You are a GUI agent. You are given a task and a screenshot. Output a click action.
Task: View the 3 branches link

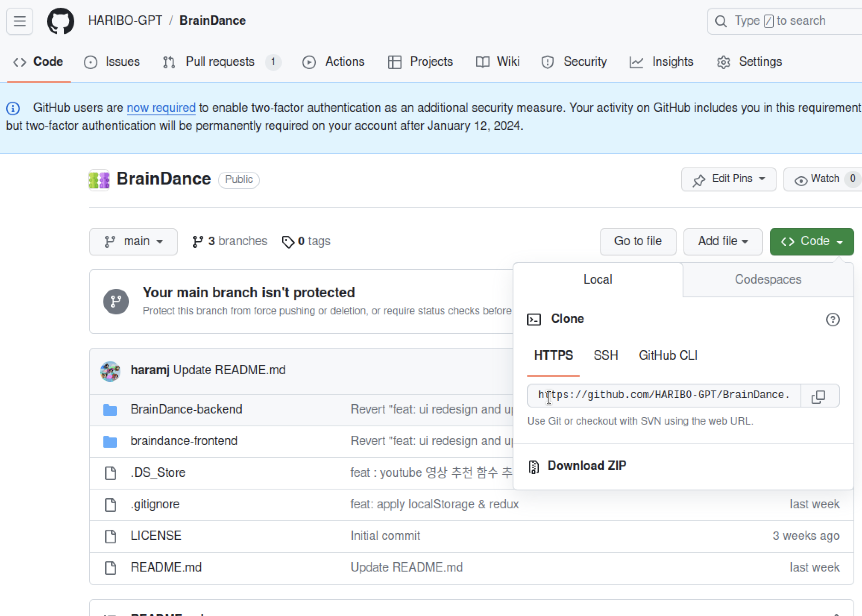coord(230,242)
